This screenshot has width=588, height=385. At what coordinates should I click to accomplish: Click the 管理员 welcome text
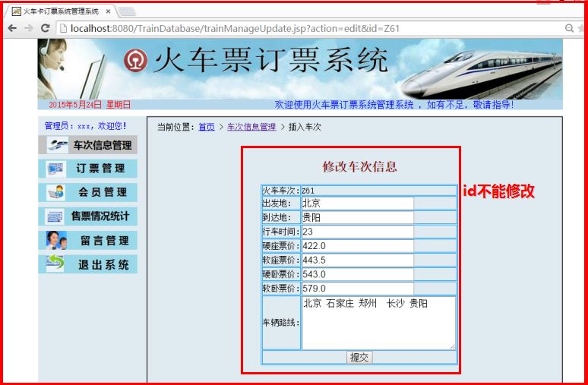click(86, 126)
